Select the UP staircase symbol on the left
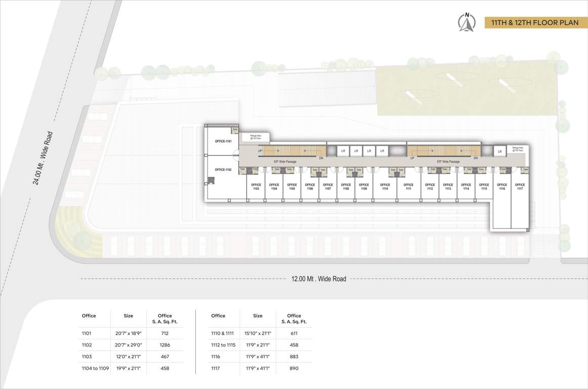 coord(260,150)
